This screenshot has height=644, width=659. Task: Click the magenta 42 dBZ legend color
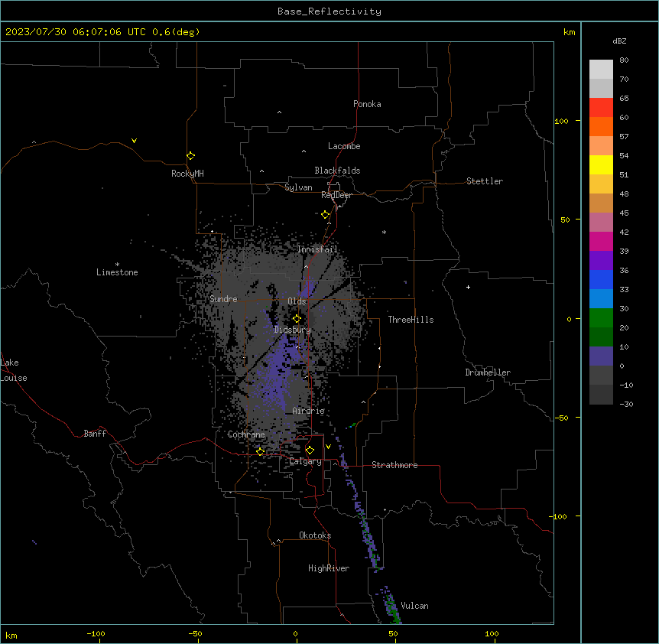[x=601, y=241]
